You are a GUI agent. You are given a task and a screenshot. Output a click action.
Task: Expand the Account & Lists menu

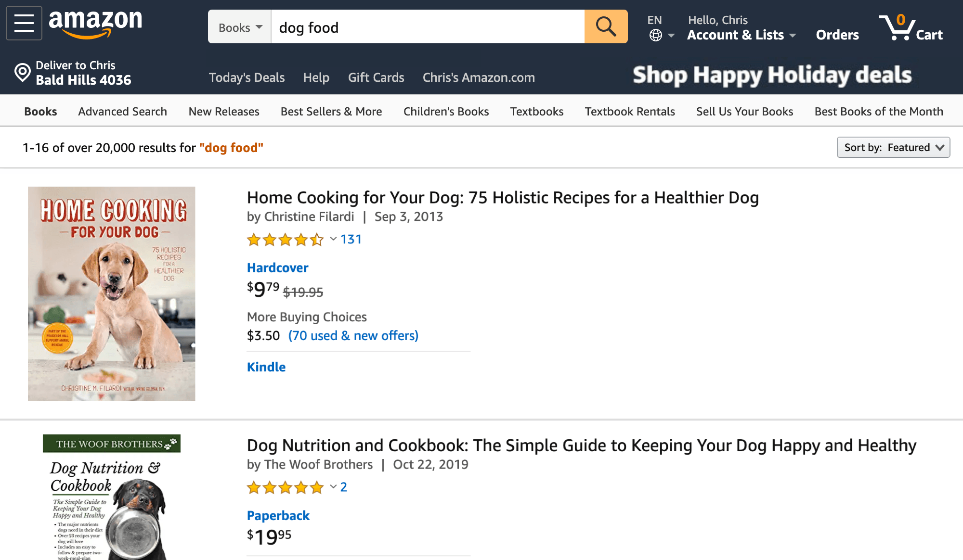(x=741, y=35)
